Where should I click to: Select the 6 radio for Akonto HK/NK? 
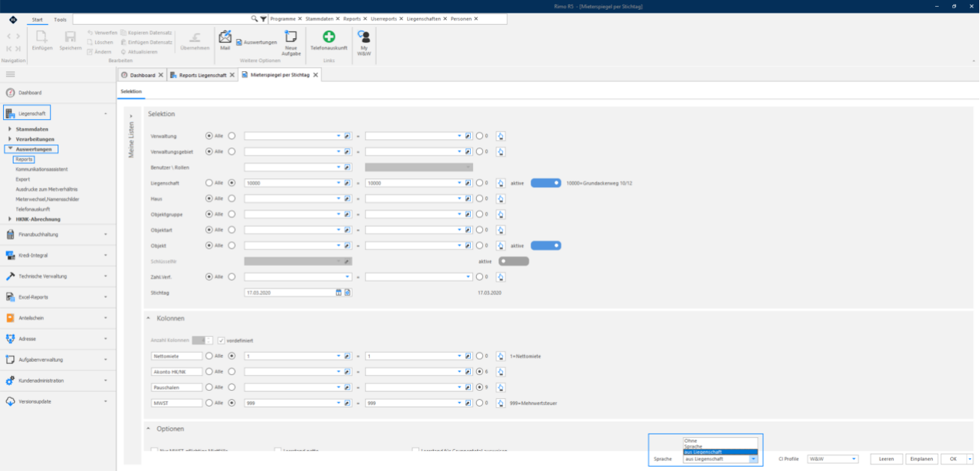(479, 371)
